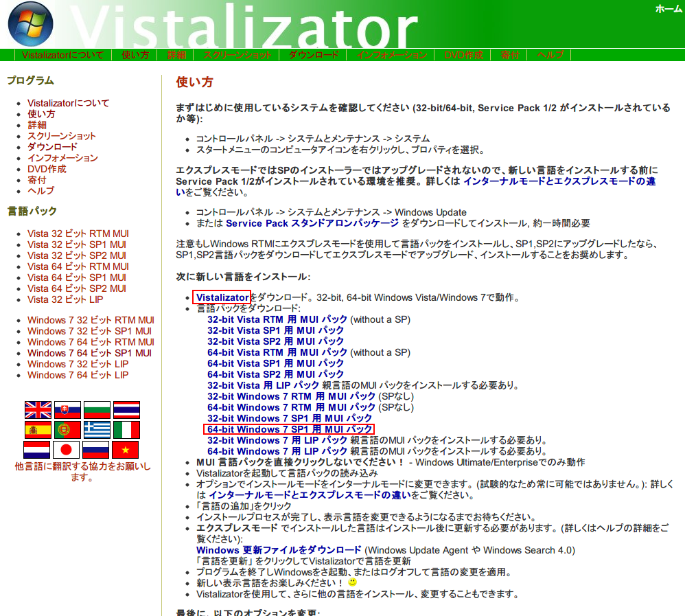Image resolution: width=685 pixels, height=616 pixels.
Task: Select the United Kingdom flag
Action: [38, 410]
